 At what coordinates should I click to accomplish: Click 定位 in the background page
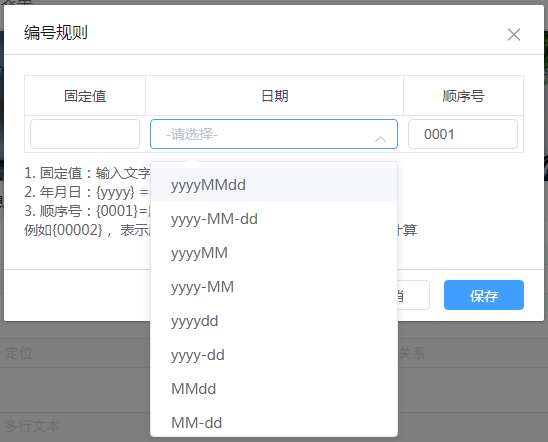pos(19,353)
